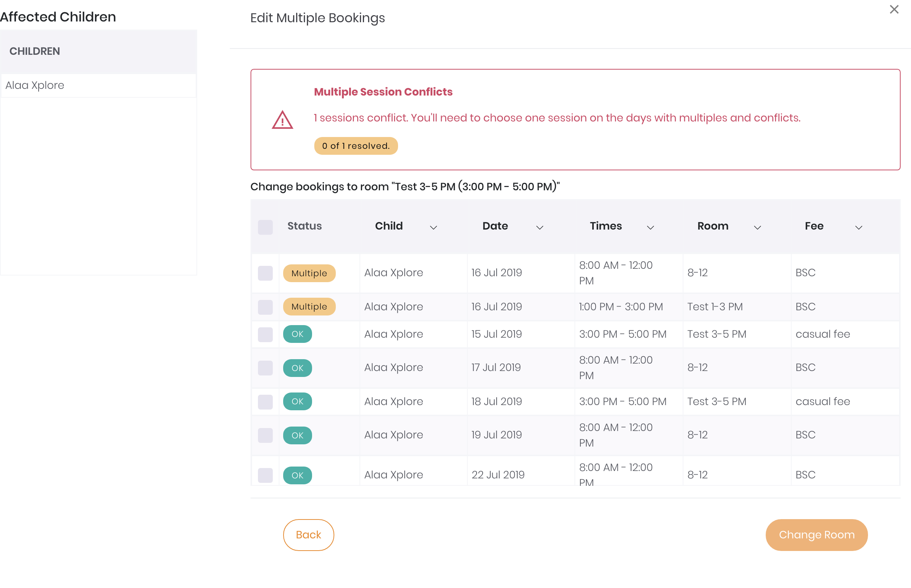Expand the Room column filter arrow

[757, 228]
